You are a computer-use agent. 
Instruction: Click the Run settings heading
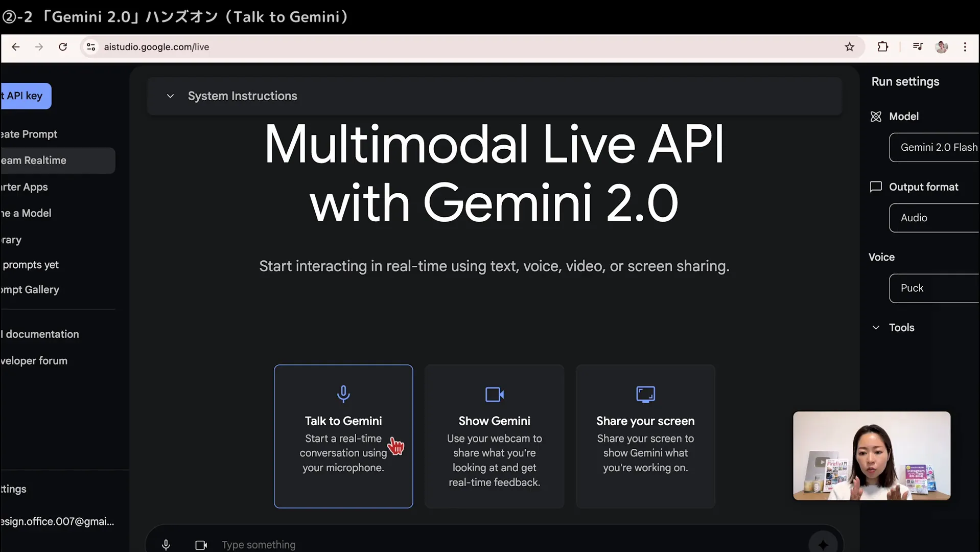905,82
